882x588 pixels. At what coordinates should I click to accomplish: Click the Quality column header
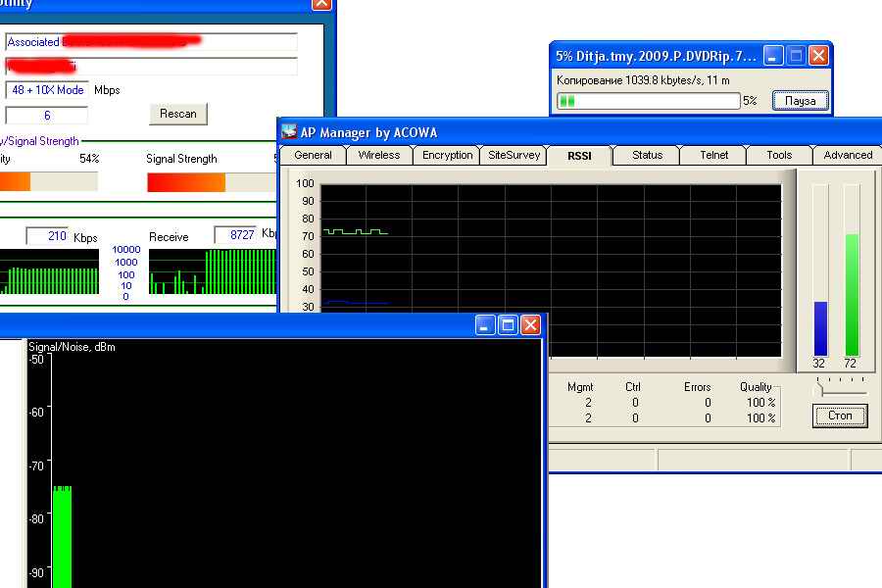pyautogui.click(x=756, y=387)
